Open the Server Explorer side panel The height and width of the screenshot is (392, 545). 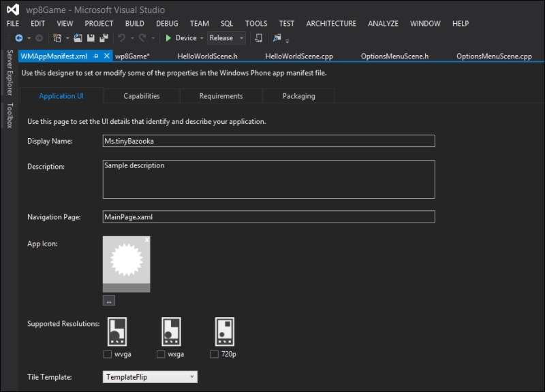pyautogui.click(x=10, y=72)
